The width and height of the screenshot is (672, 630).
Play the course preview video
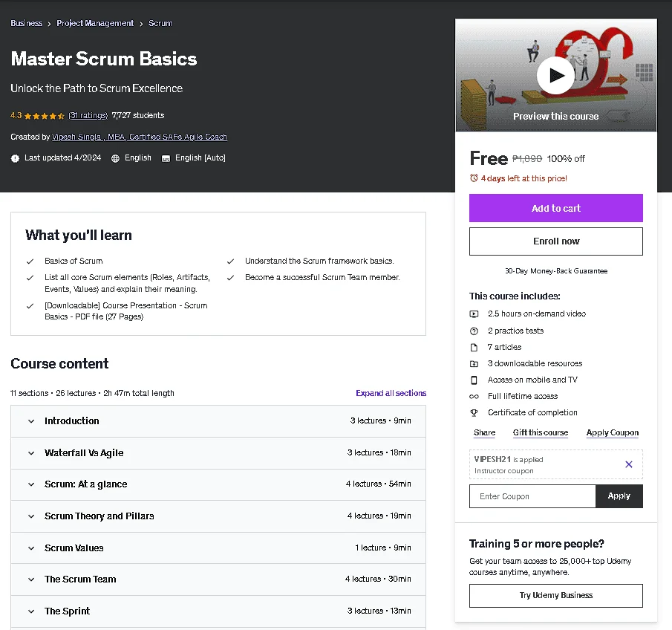coord(556,76)
